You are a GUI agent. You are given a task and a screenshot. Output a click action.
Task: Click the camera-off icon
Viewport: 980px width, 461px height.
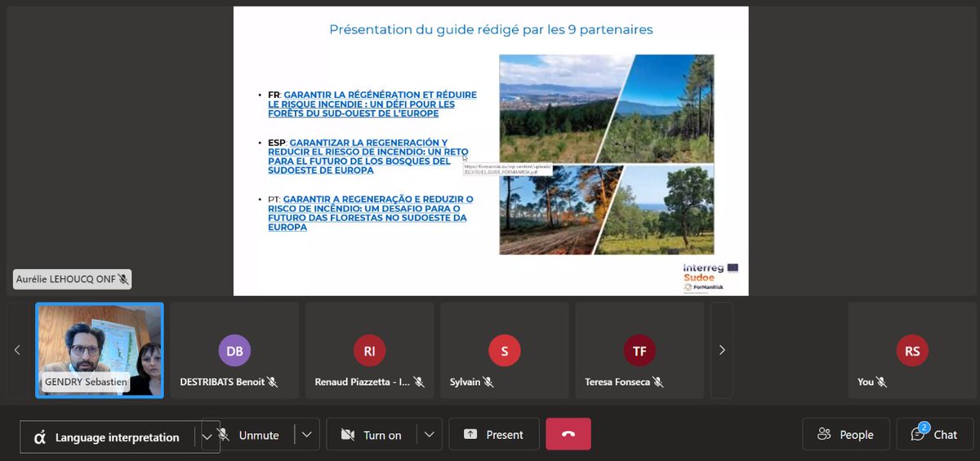[347, 435]
